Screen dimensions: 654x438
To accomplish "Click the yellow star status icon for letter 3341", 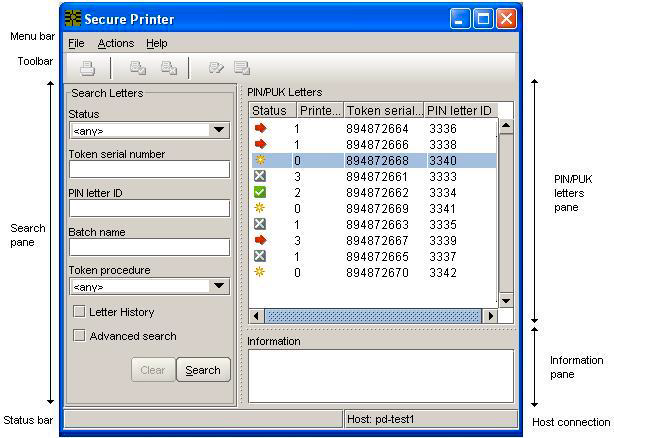I will point(260,208).
